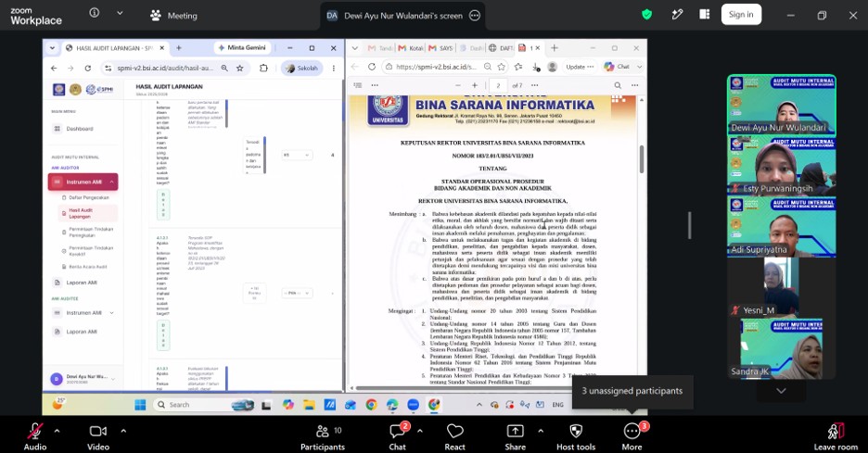Switch to the DAFT tab in Edge
The width and height of the screenshot is (868, 453).
[501, 48]
